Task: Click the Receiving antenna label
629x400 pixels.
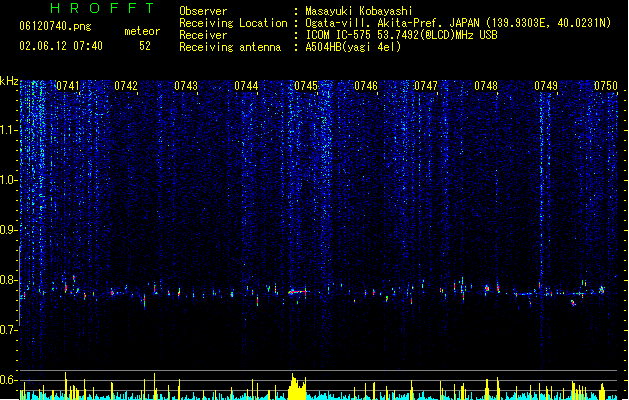Action: pos(230,47)
